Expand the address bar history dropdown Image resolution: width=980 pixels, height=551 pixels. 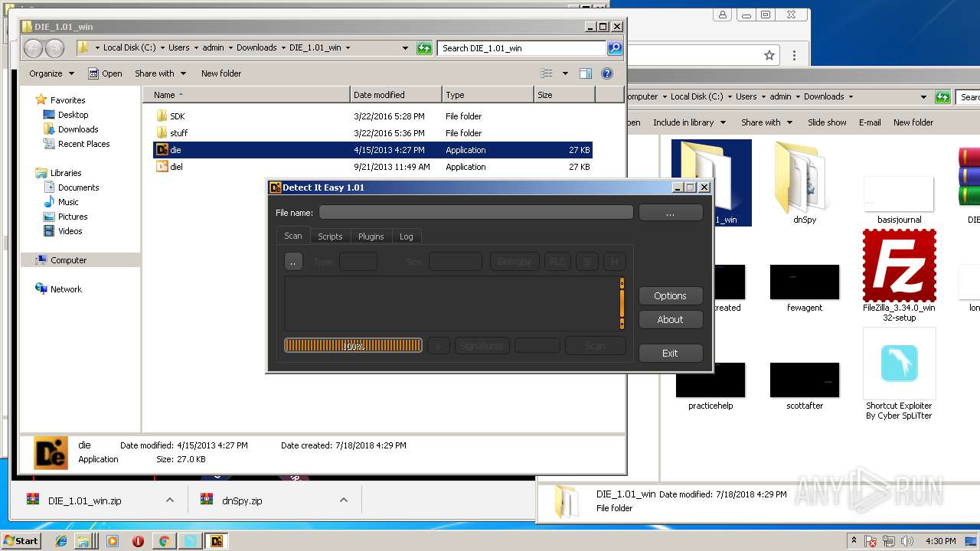pyautogui.click(x=405, y=48)
